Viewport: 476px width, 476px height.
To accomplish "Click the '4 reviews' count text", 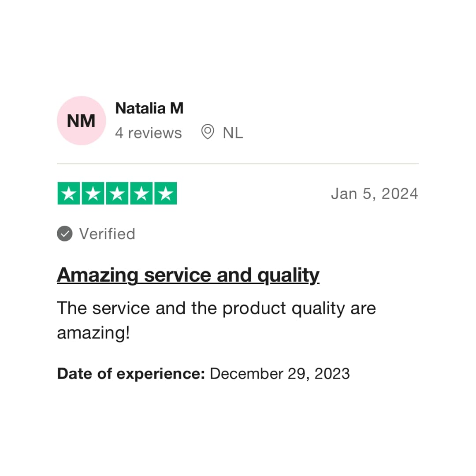I will 148,133.
